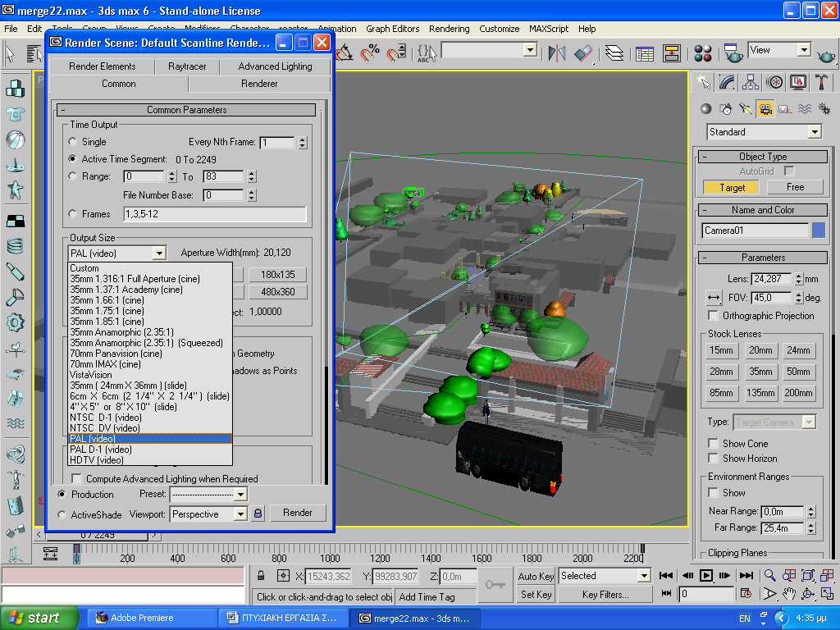Enable Compute Advanced Lighting when Required
The width and height of the screenshot is (840, 630).
[77, 478]
